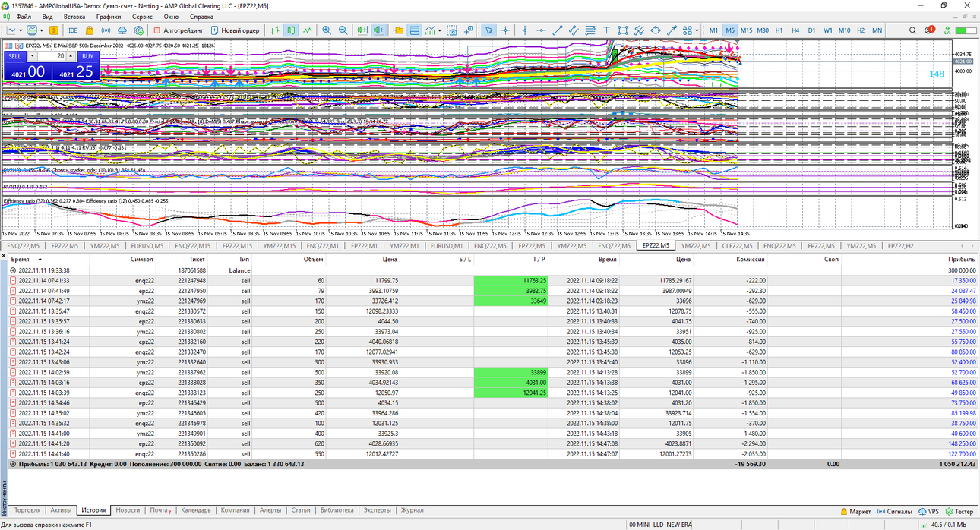Viewport: 980px width, 530px height.
Task: Zoom in on the chart
Action: (327, 30)
